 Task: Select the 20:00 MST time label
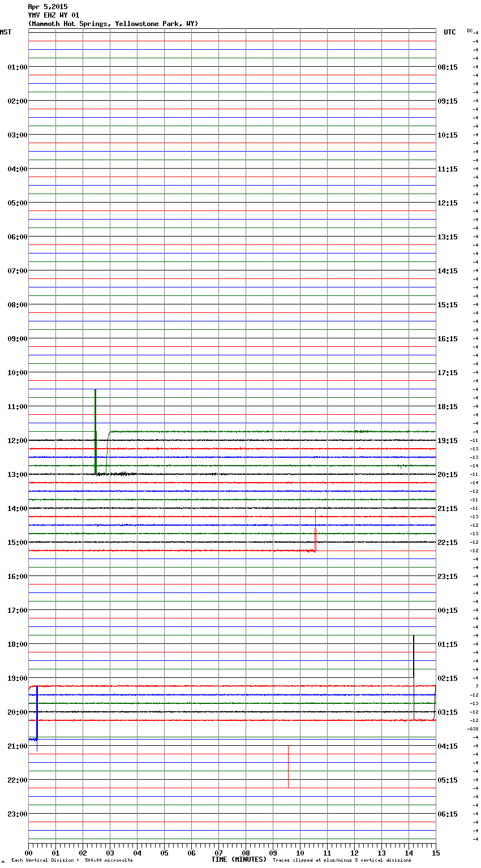(18, 712)
